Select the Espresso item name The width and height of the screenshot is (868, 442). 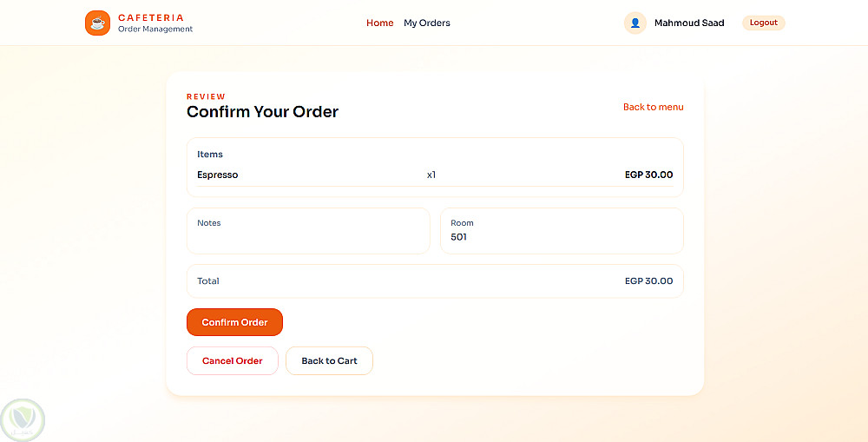218,175
